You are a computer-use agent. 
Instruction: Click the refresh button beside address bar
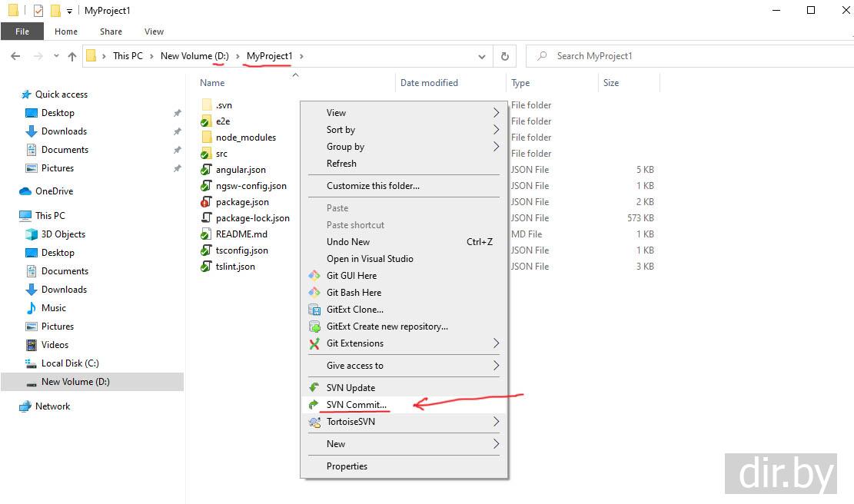(x=505, y=56)
